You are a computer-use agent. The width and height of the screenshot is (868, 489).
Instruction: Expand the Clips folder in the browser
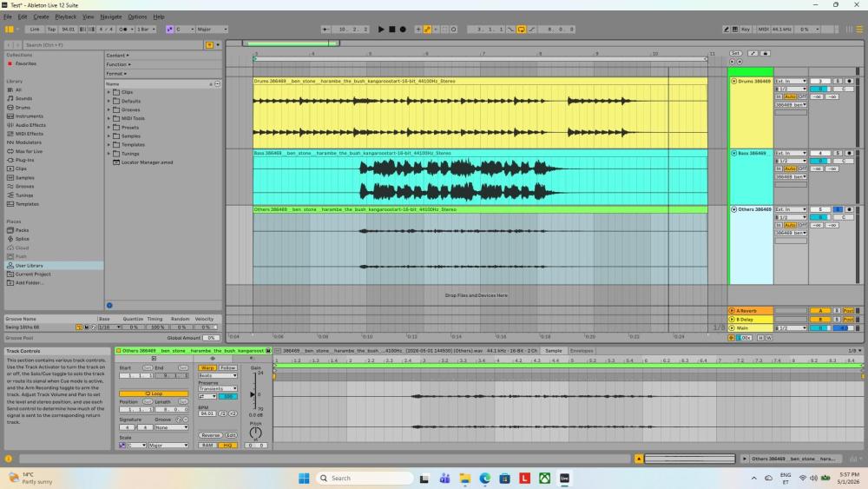coord(109,92)
